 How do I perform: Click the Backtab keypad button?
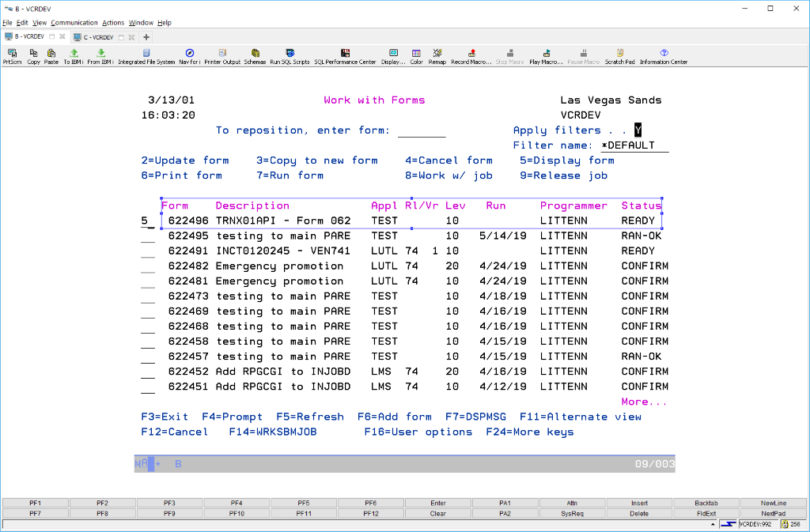(706, 503)
